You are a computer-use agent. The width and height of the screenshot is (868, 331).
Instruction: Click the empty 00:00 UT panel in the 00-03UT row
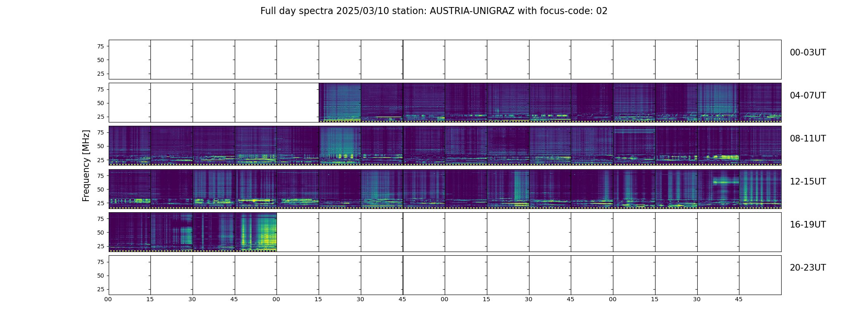[130, 60]
